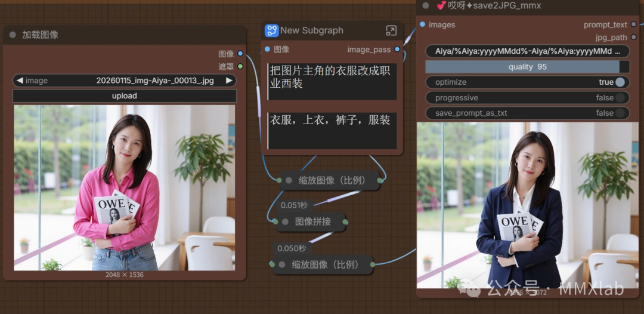Click the New Subgraph node icon
The image size is (644, 314).
(271, 30)
